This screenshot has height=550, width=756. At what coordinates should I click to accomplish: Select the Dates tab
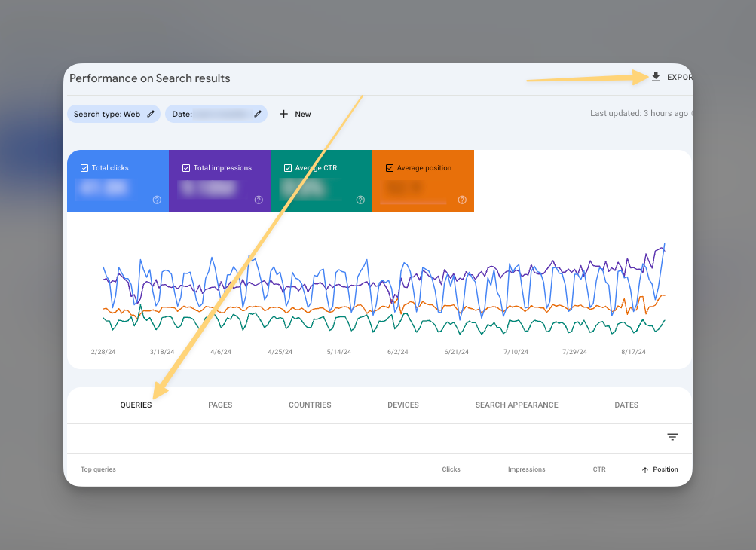pyautogui.click(x=626, y=405)
